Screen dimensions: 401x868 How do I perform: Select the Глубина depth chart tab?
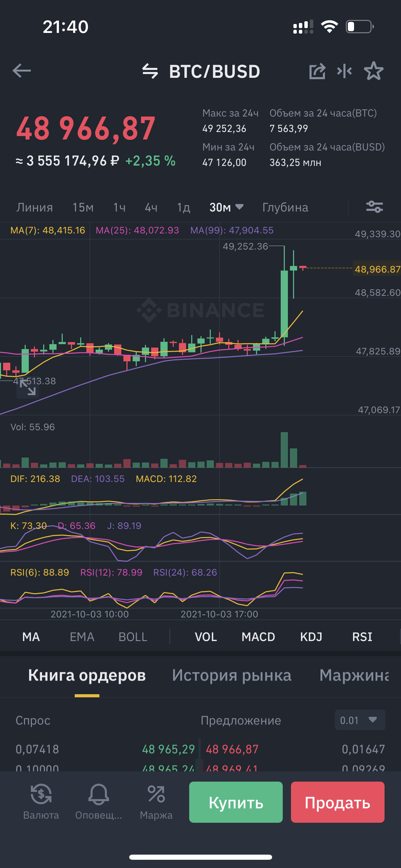click(285, 207)
